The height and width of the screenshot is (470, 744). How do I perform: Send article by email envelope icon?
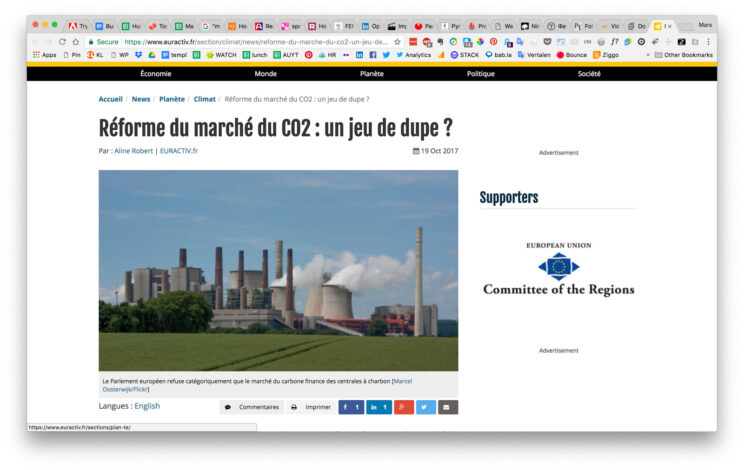[448, 407]
